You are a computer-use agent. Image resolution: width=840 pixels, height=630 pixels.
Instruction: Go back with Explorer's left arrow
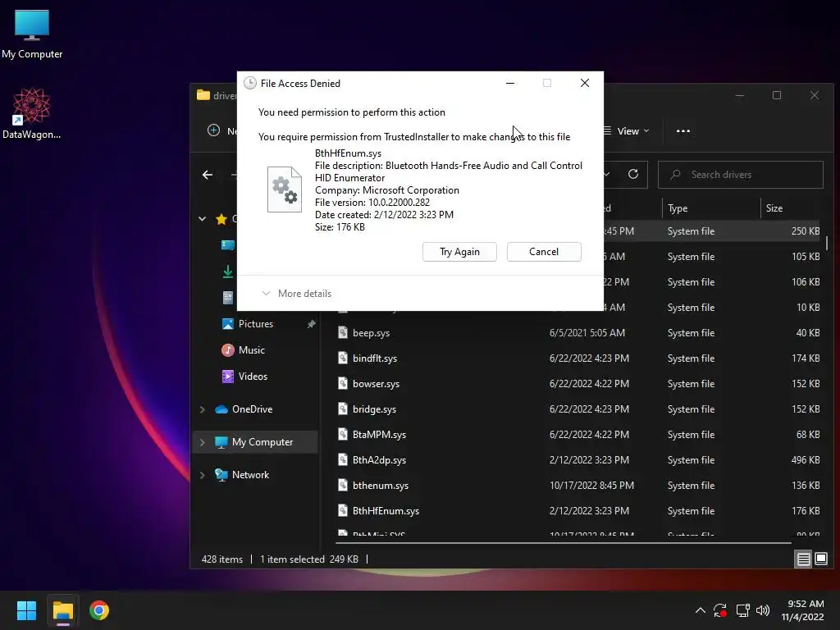click(x=208, y=175)
